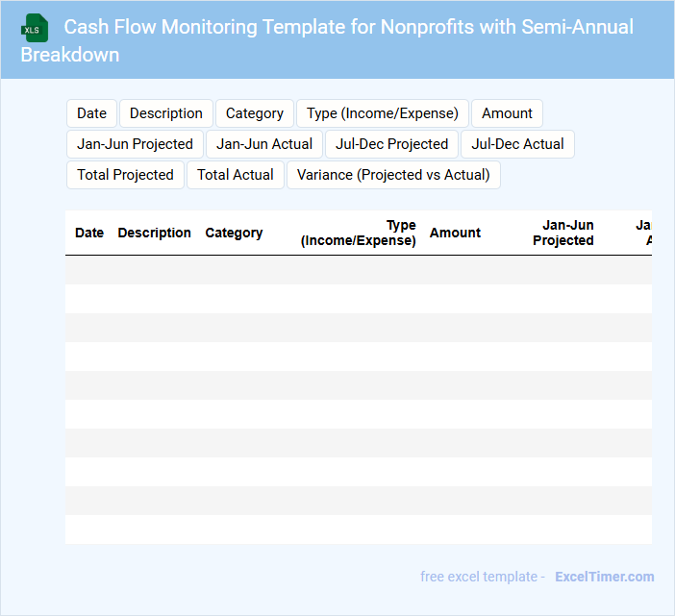Screen dimensions: 675x616
Task: Click the Date column header
Action: point(89,233)
